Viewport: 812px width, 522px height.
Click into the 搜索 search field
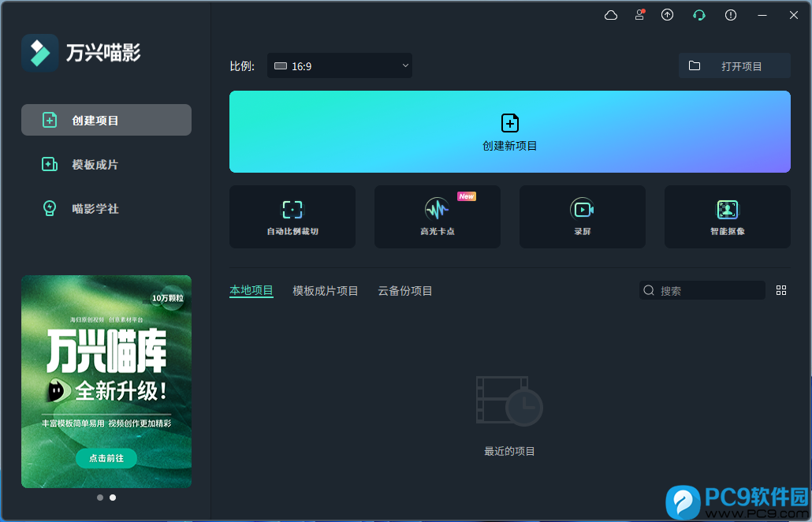pyautogui.click(x=702, y=290)
